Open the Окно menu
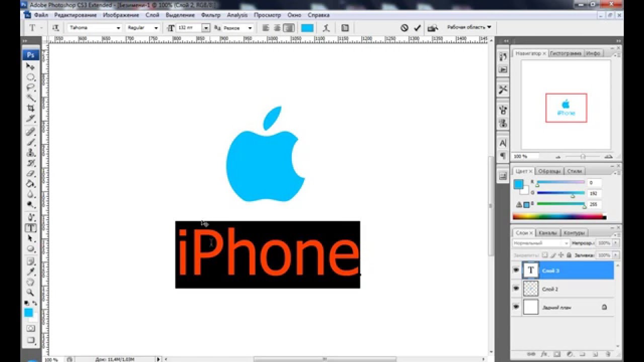Screen dimensions: 644x362 pos(294,15)
